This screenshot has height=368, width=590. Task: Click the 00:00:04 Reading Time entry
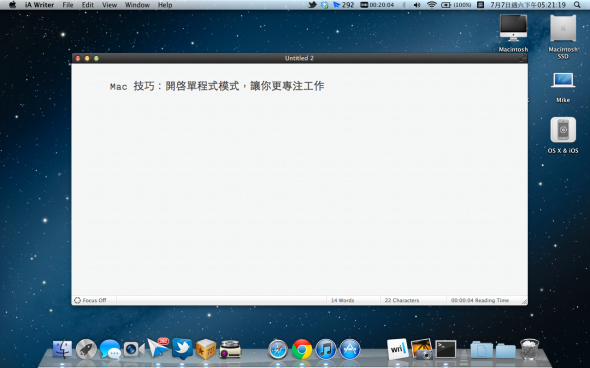pyautogui.click(x=480, y=300)
